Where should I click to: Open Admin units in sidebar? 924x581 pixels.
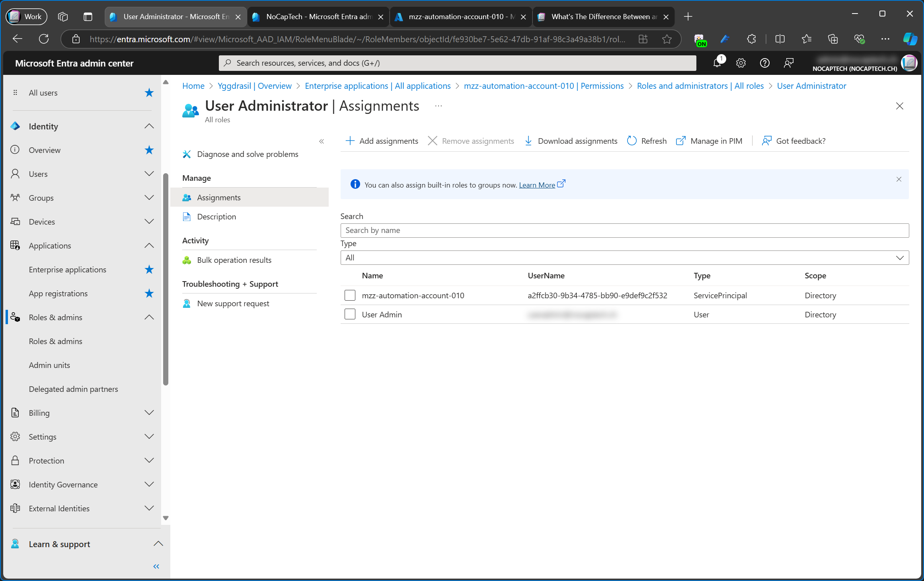(x=49, y=365)
